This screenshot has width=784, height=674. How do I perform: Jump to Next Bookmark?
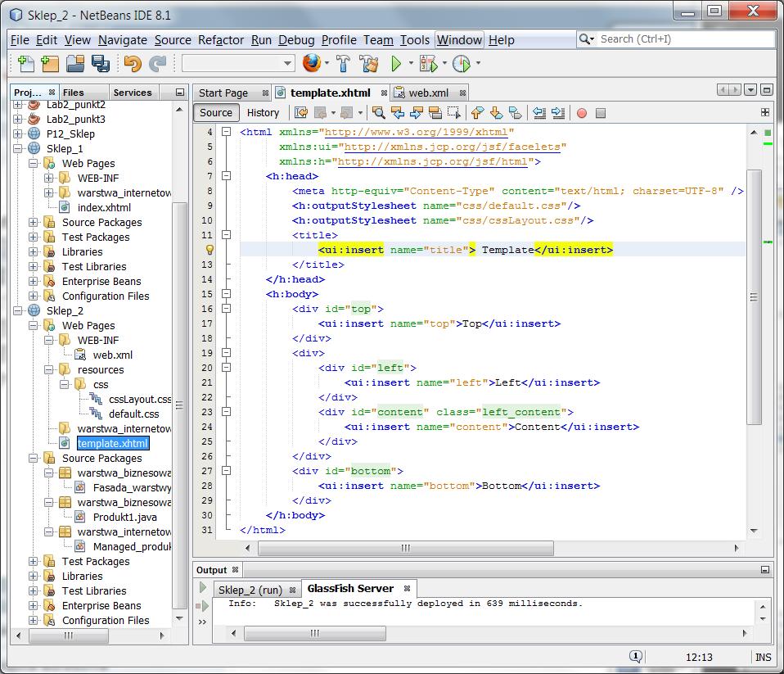(496, 113)
